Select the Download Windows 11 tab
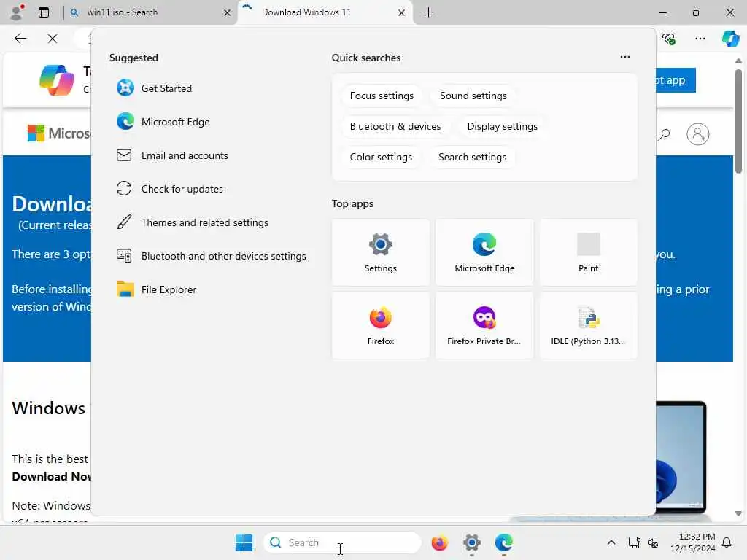Screen dimensions: 747x560 326,12
